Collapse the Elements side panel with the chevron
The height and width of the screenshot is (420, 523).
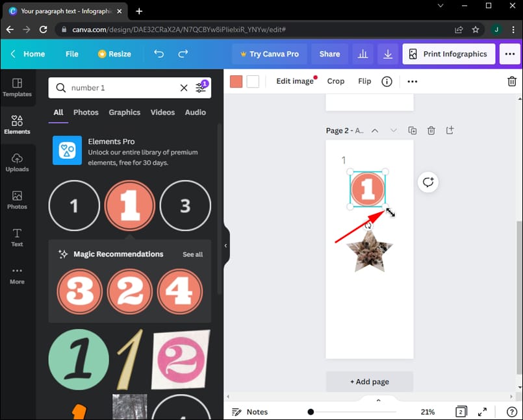tap(225, 245)
